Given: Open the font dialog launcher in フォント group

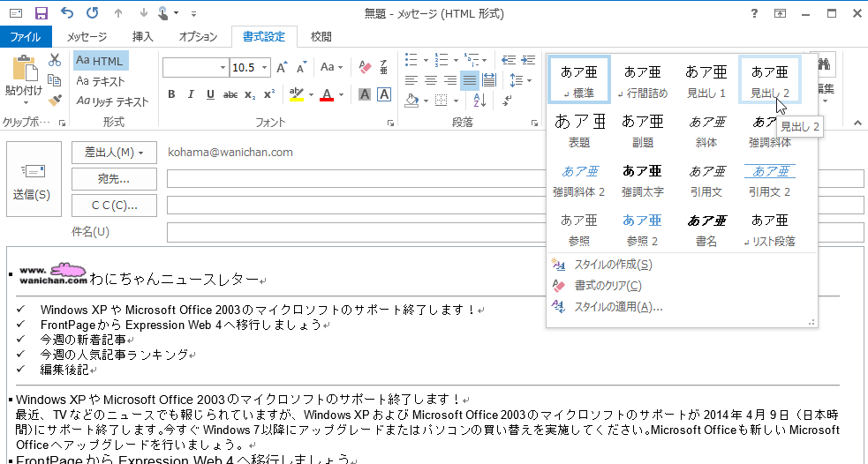Looking at the screenshot, I should click(391, 123).
